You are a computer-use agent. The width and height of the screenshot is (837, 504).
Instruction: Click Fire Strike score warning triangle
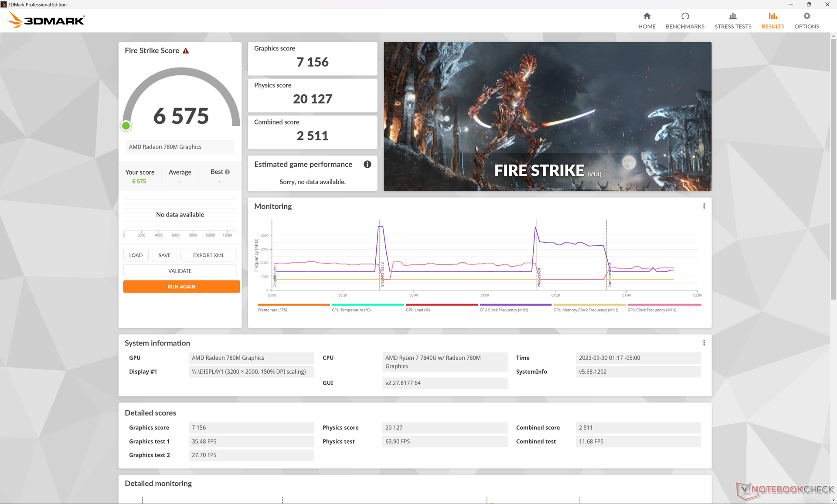point(186,51)
